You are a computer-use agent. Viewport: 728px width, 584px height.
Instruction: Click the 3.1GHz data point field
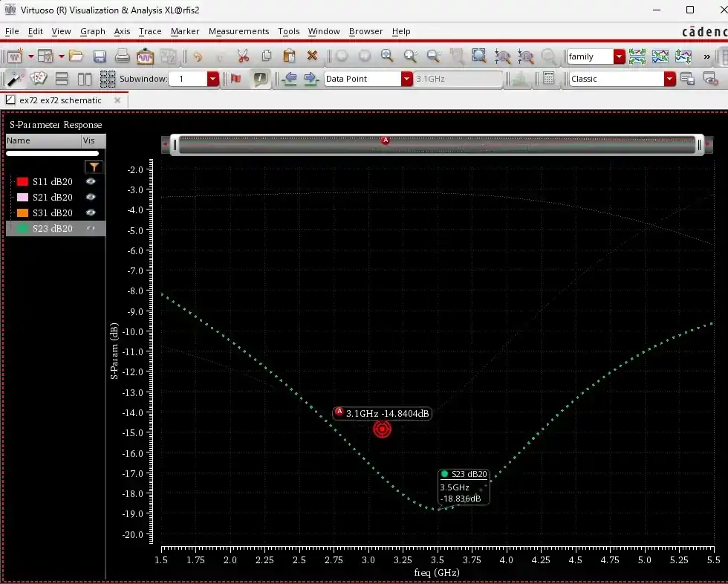(x=458, y=79)
